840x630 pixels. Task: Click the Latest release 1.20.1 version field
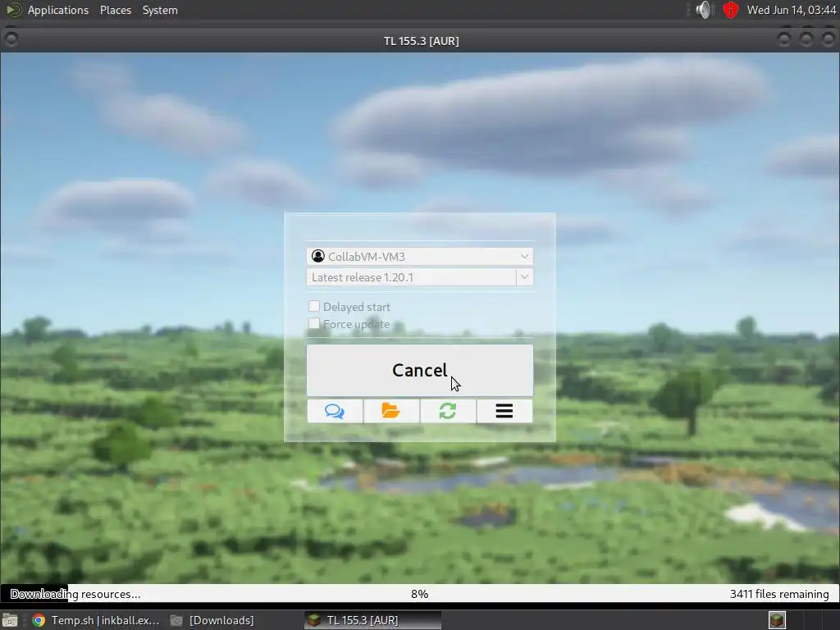coord(412,277)
